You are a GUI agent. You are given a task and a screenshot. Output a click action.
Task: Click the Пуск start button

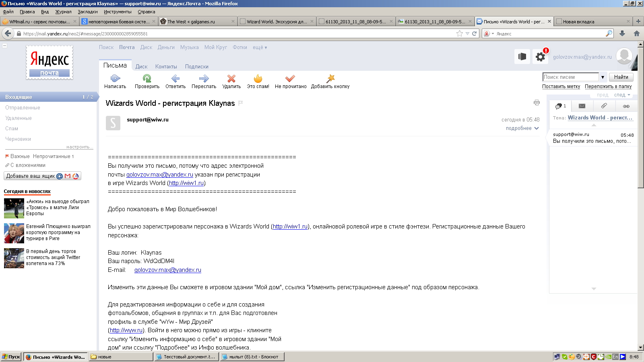coord(11,357)
